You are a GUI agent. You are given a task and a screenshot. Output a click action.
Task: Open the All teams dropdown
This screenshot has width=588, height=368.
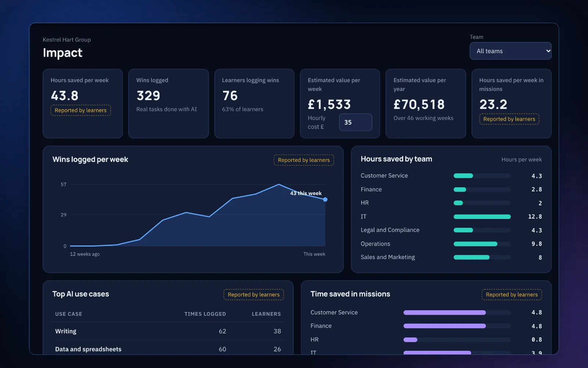[510, 51]
